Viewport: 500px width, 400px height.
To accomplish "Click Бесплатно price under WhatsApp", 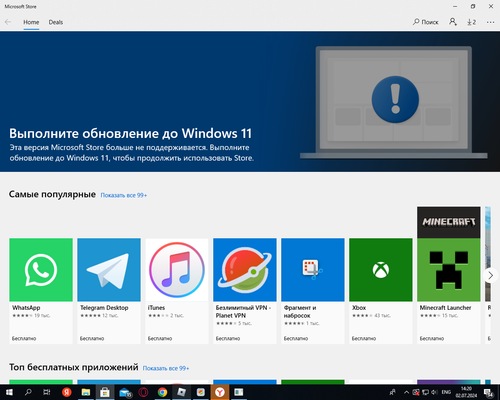I will tap(24, 338).
